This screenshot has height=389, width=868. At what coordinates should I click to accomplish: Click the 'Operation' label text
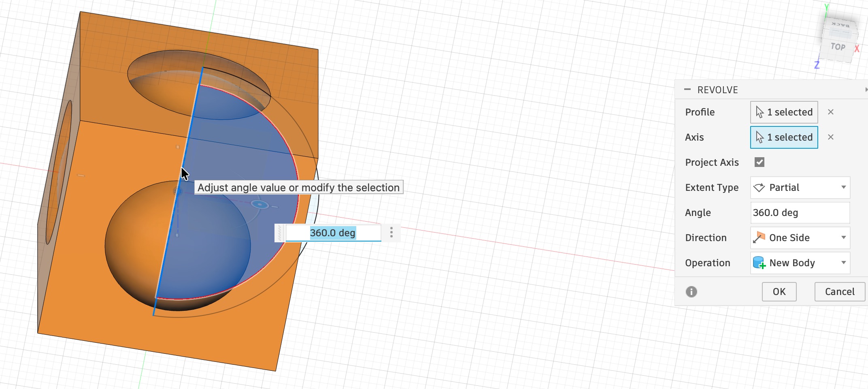(708, 263)
